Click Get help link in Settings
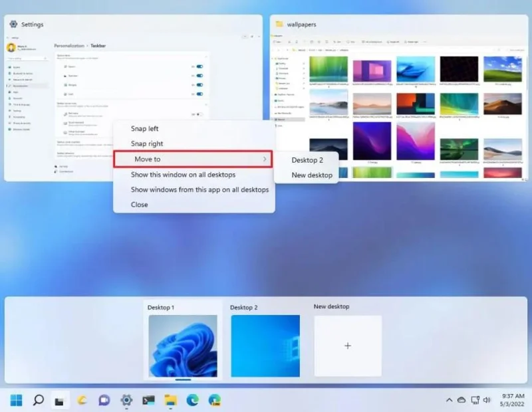The image size is (532, 412). (x=63, y=167)
